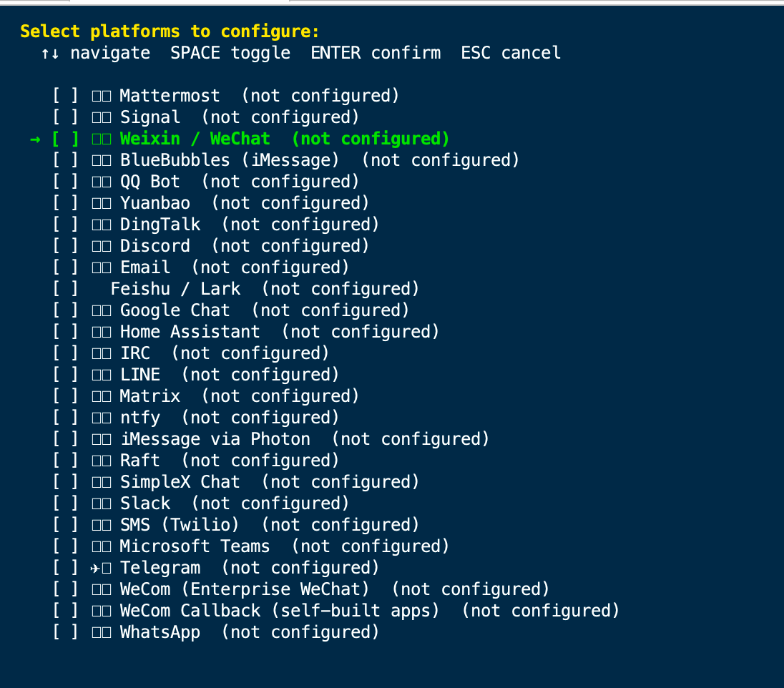Screen dimensions: 784x688
Task: Select the WeCom Callback (self-built apps) row
Action: pos(336,611)
